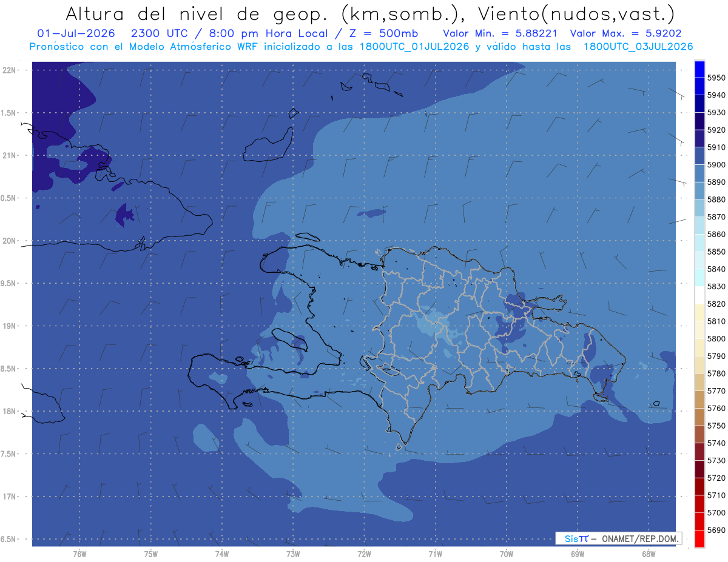Screen dimensions: 728x562
Task: Click the 5770 color bar value
Action: pos(716,391)
